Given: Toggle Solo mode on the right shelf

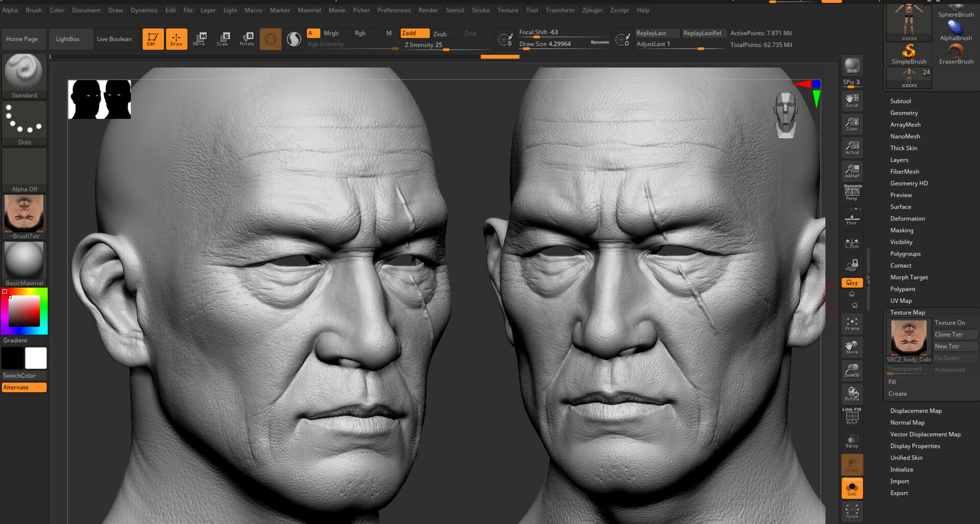Looking at the screenshot, I should click(851, 488).
